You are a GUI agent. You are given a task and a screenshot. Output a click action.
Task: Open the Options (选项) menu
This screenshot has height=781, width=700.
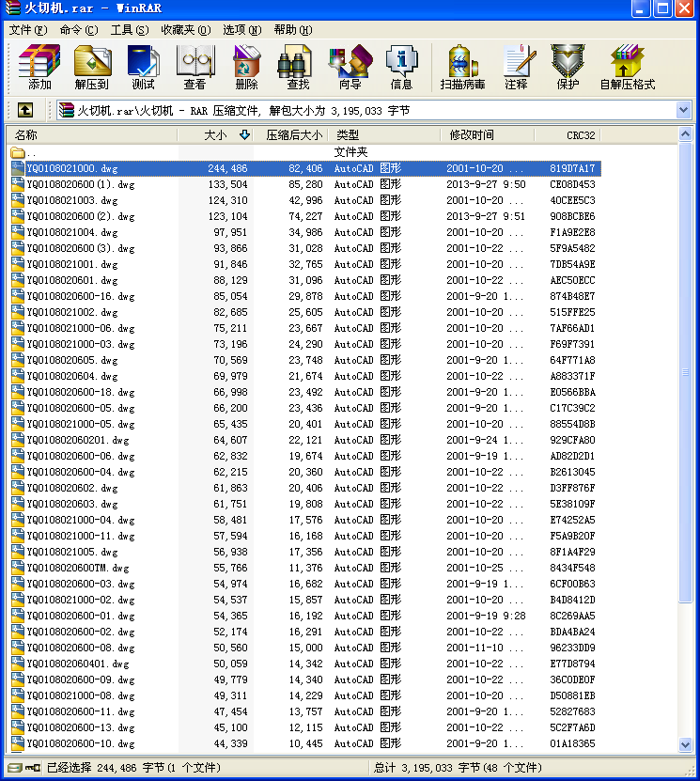click(242, 30)
